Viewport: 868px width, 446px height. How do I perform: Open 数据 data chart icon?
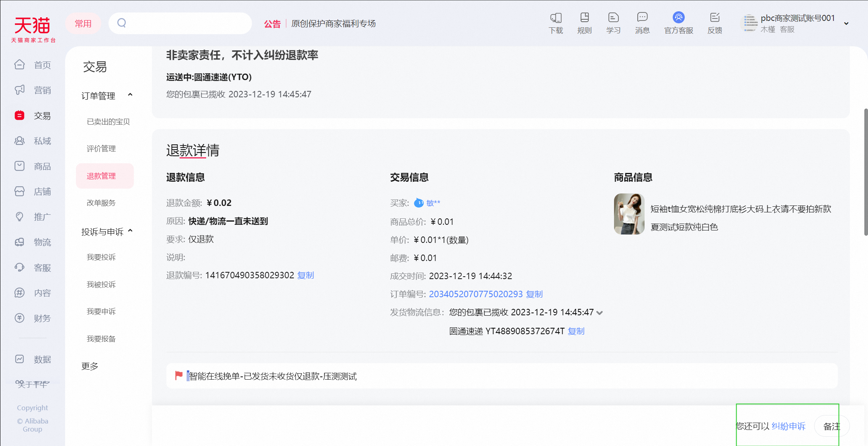tap(19, 359)
